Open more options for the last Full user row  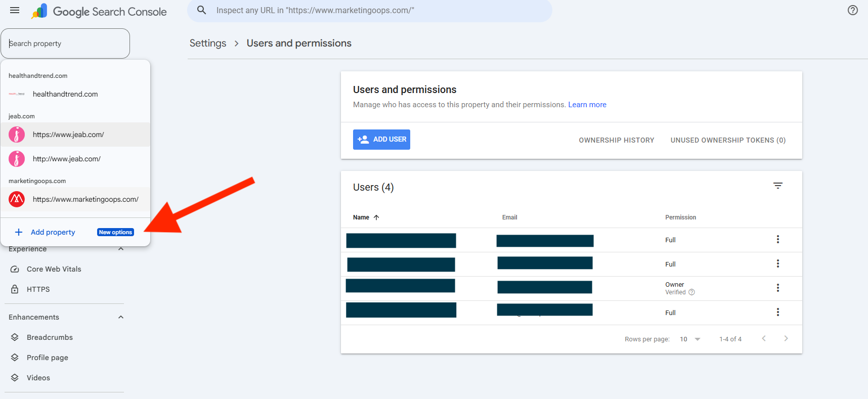tap(778, 312)
